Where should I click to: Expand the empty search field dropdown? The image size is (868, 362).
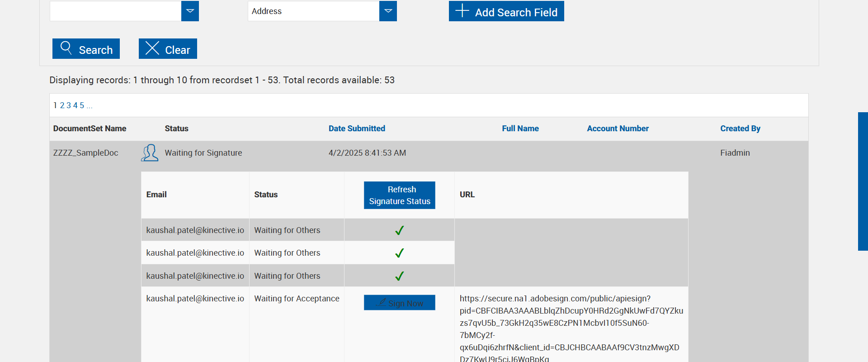click(190, 11)
